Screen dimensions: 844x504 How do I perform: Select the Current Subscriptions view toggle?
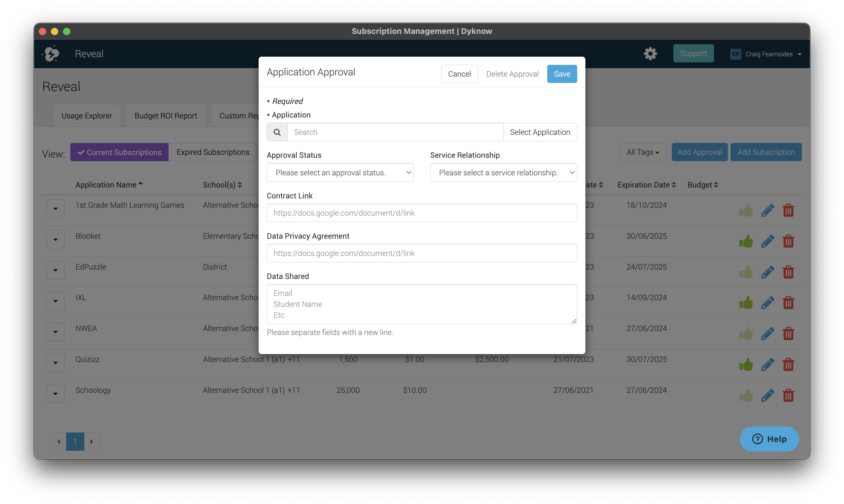pos(119,152)
